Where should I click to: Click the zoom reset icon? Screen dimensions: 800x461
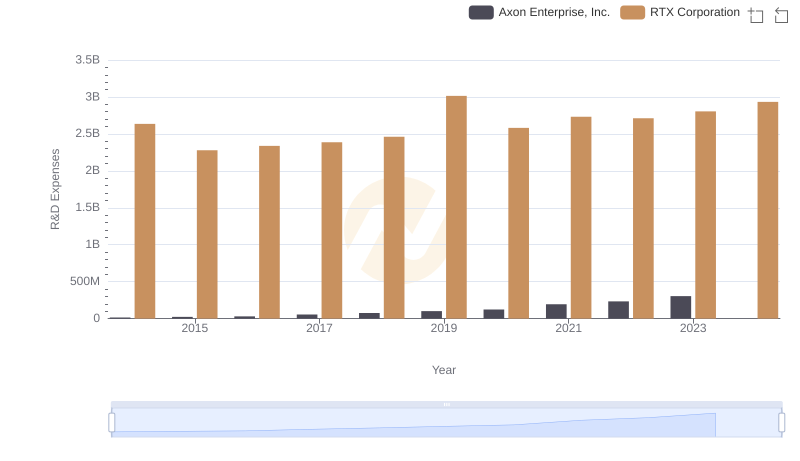click(x=781, y=15)
